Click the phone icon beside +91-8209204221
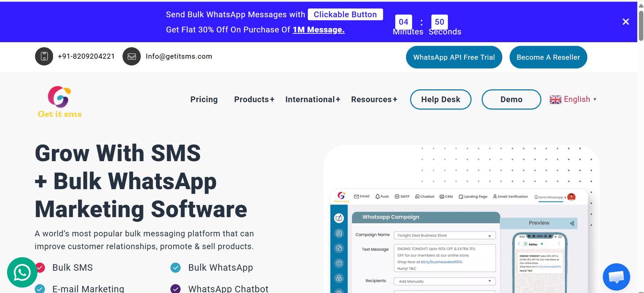Screen dimensions: 644x293 pos(44,56)
